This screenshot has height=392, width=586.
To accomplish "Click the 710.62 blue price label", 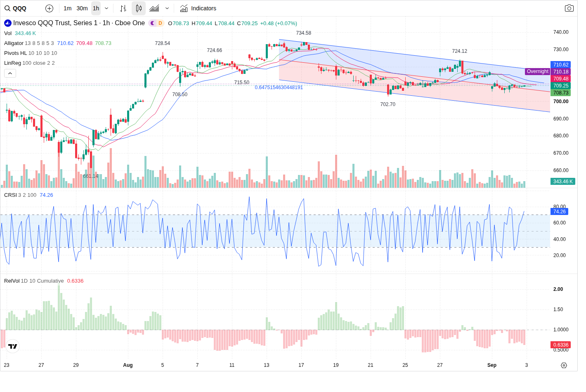I will (560, 65).
